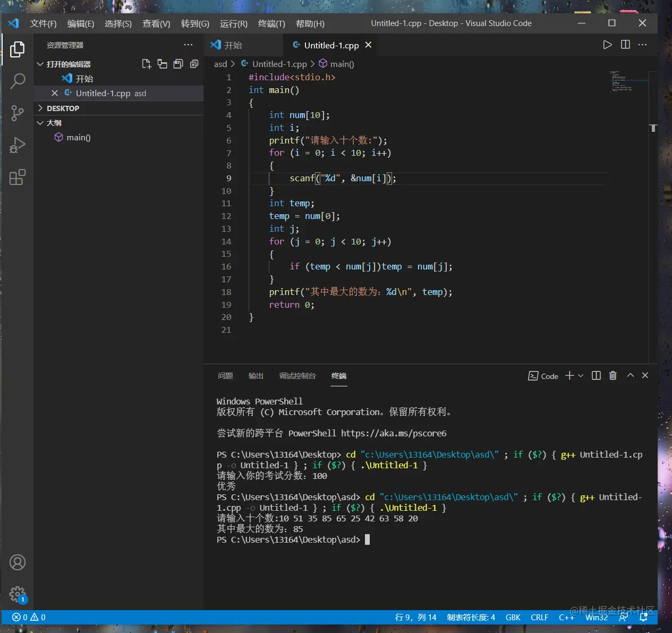Viewport: 672px width, 633px height.
Task: Select main() in the outline tree
Action: pos(78,138)
